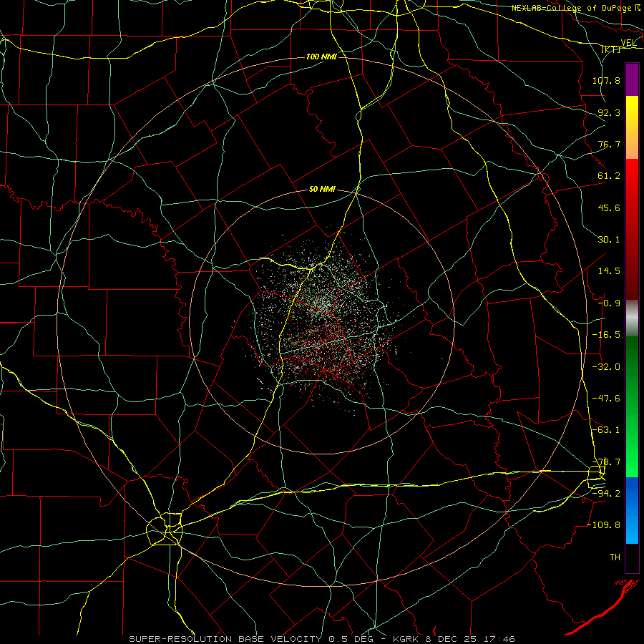Select the 30.1 scale value

coord(609,240)
